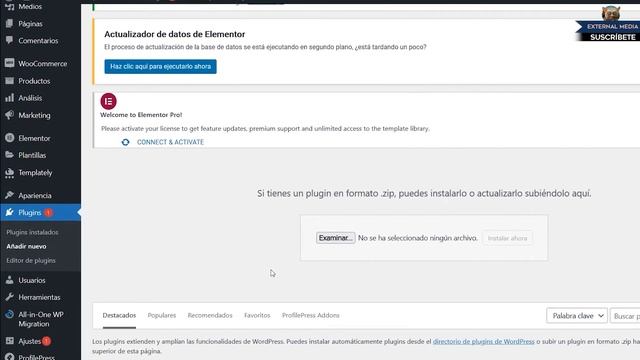
Task: Click Examinar to choose a zip file
Action: click(336, 238)
